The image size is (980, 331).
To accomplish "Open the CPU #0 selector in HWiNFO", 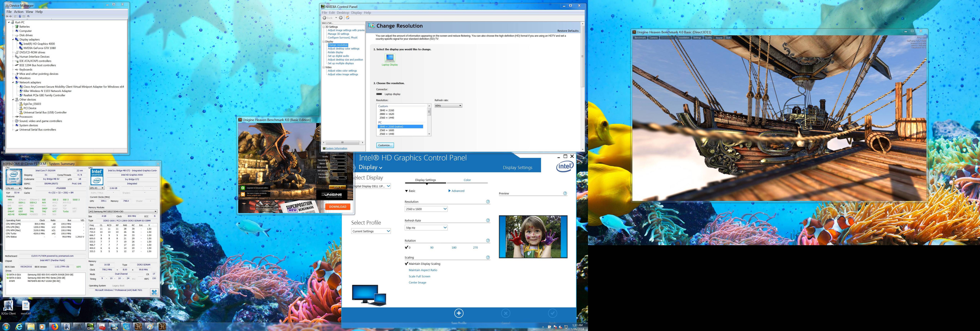I will coord(14,188).
